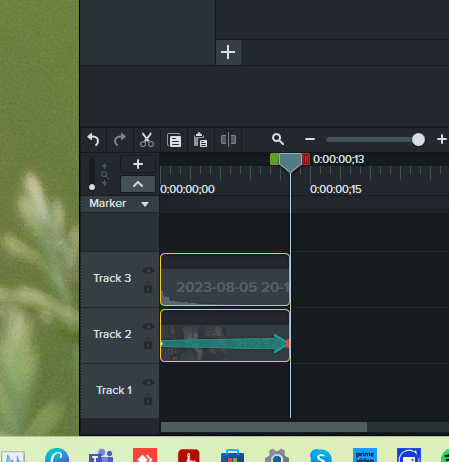
Task: Click the 0:00:00;00 ruler start time
Action: pos(187,189)
